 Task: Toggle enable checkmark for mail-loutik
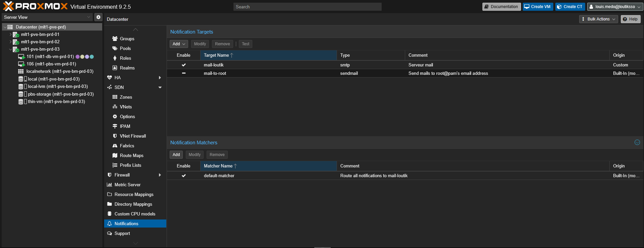tap(184, 65)
